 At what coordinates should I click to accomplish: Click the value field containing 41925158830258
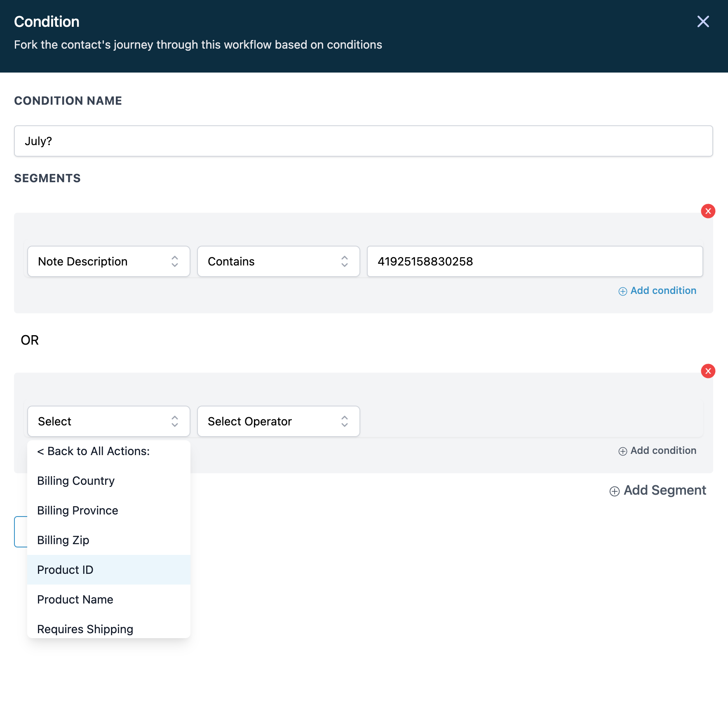pyautogui.click(x=535, y=261)
